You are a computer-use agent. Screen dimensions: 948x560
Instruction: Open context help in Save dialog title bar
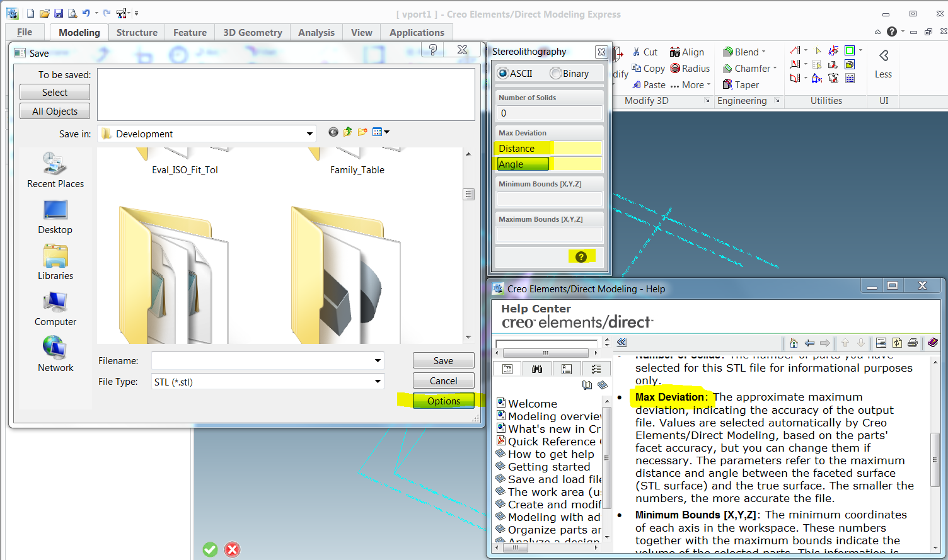pos(433,50)
